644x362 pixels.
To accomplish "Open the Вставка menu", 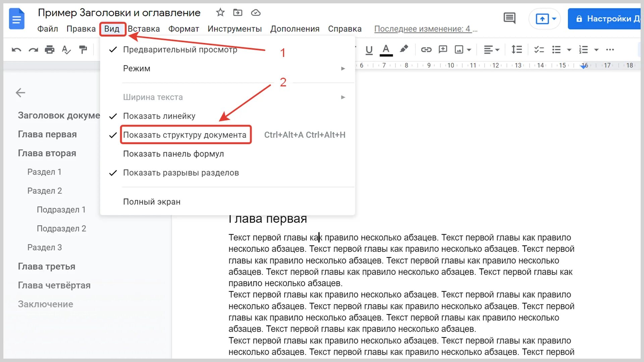I will [144, 29].
